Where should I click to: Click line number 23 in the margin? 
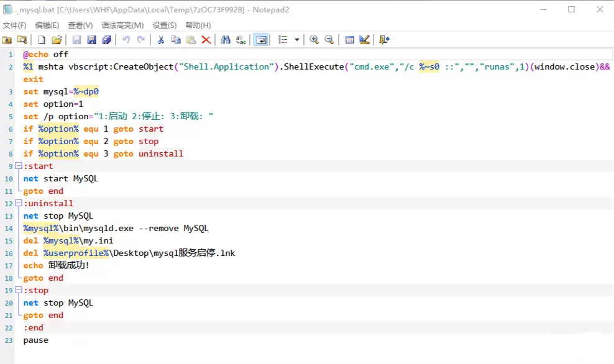pyautogui.click(x=9, y=340)
